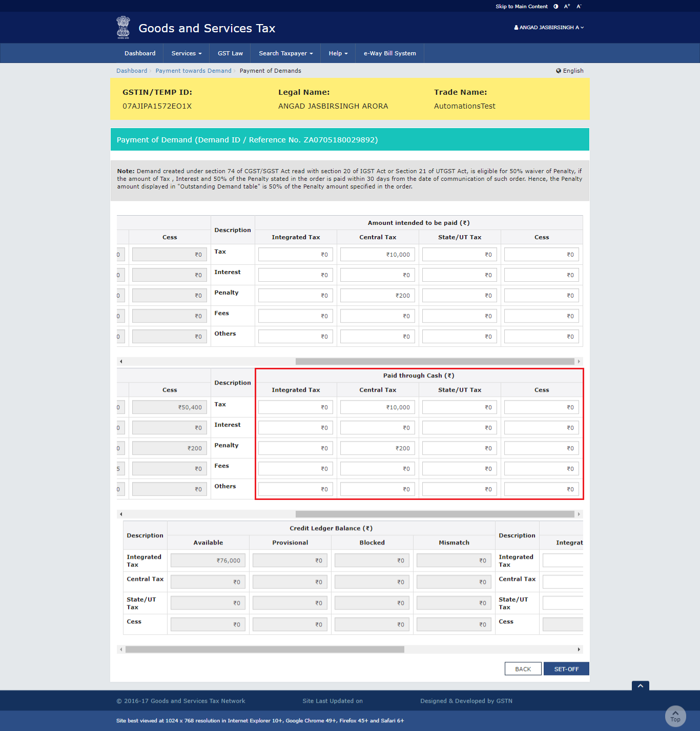Edit Central Tax penalty in Paid through Cash

[x=377, y=448]
